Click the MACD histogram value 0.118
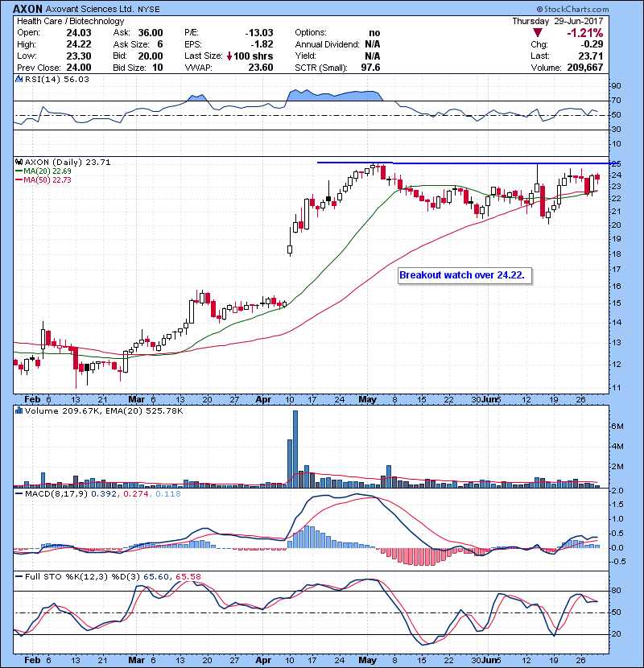Screen dimensions: 644x668 168,493
